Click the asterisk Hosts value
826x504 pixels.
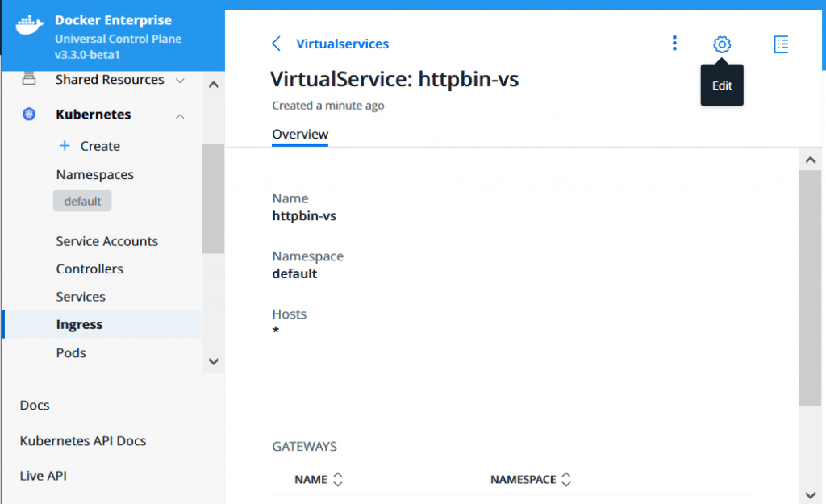tap(276, 331)
